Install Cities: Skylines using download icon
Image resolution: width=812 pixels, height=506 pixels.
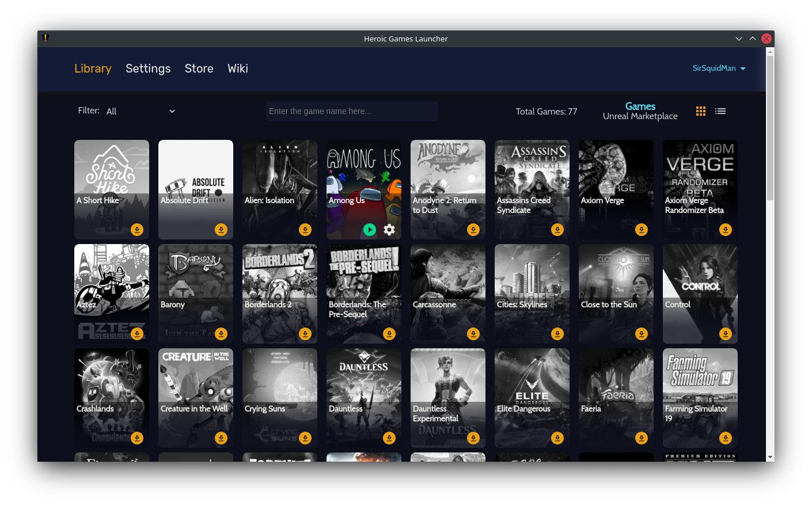tap(557, 334)
